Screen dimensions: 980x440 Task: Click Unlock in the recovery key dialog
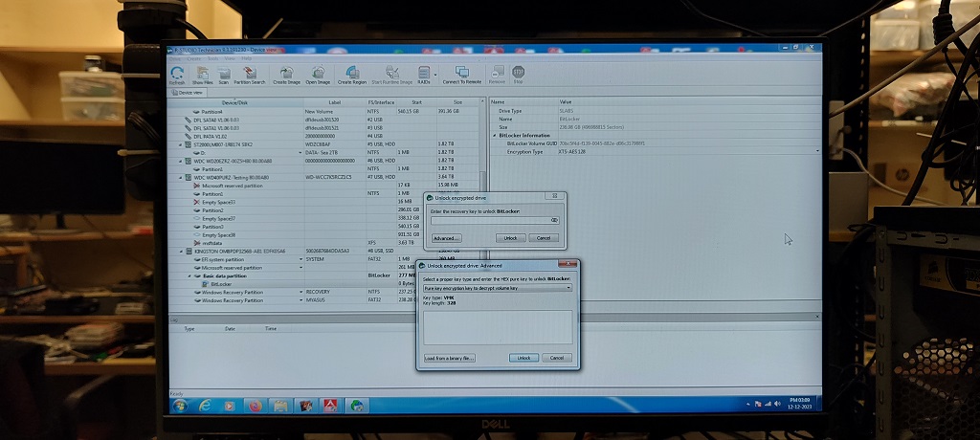[x=511, y=238]
